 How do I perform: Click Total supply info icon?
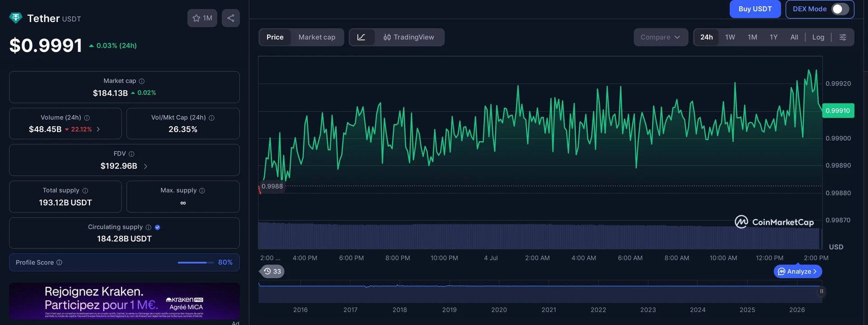coord(85,191)
